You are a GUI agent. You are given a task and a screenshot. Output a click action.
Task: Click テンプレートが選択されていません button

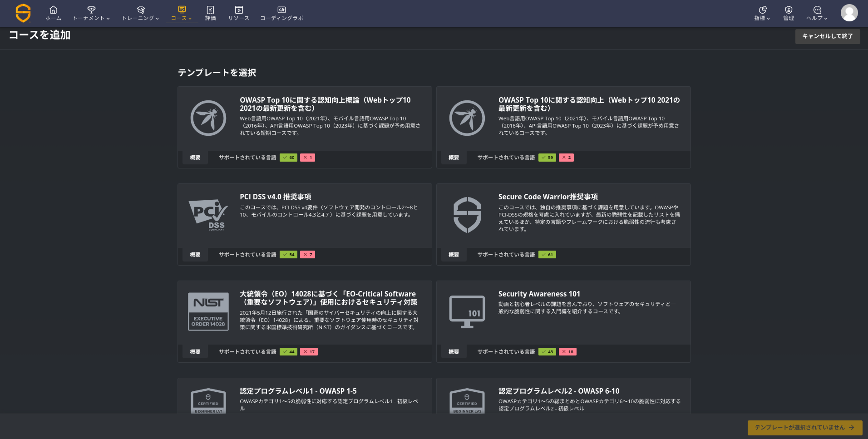(x=804, y=428)
